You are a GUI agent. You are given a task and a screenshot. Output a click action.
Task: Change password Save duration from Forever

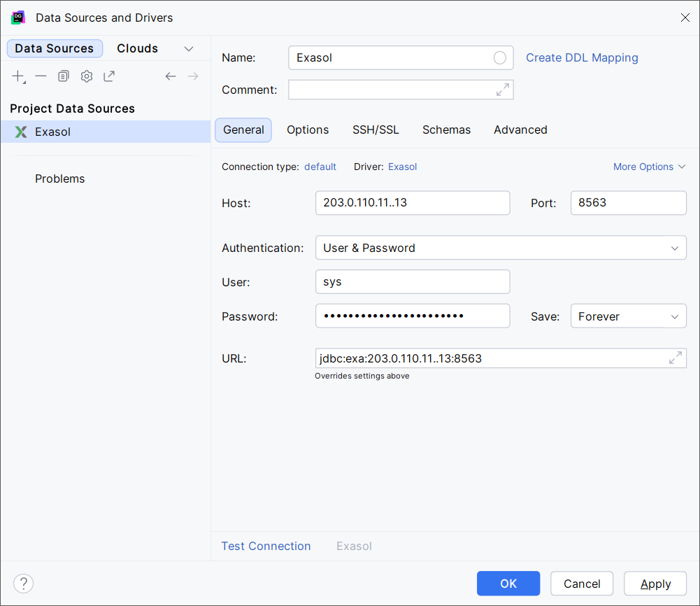(627, 316)
